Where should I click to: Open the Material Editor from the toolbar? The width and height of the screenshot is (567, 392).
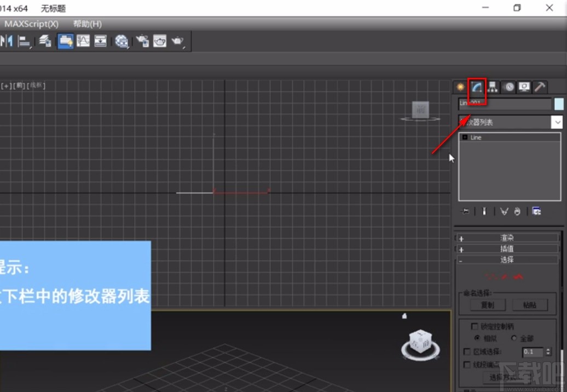tap(121, 41)
